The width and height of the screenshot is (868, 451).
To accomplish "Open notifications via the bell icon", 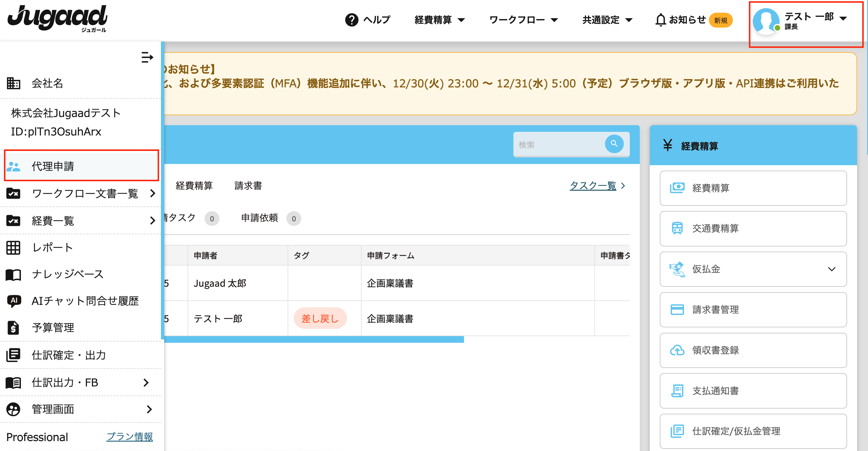I will [660, 20].
